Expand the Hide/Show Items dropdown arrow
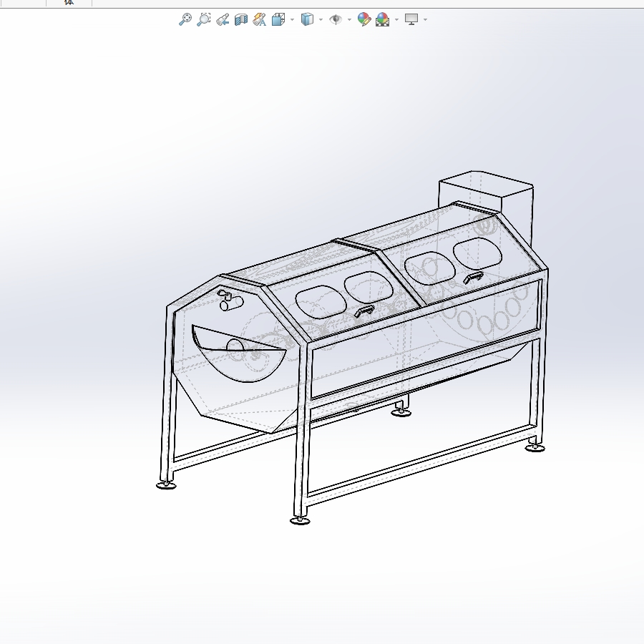 pos(349,20)
